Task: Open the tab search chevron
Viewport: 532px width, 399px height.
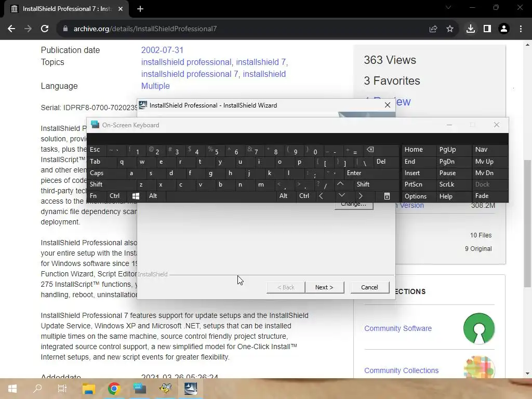Action: point(448,7)
